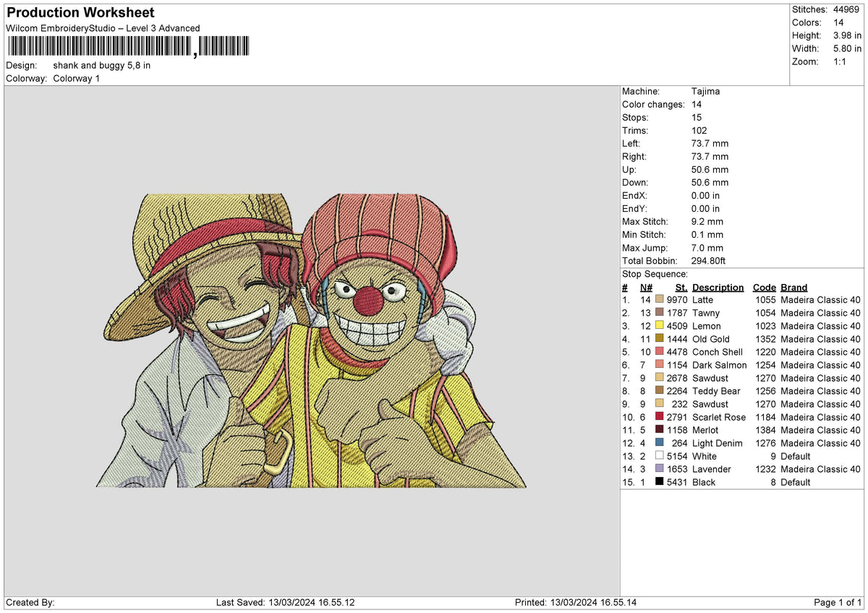Click the Conch Shell color swatch
Screen dimensions: 868x613
pos(659,352)
